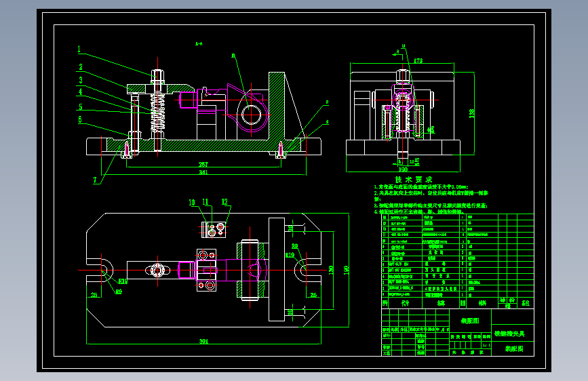Click 装配图 in bottom-right title cell
588x381 pixels.
click(514, 348)
